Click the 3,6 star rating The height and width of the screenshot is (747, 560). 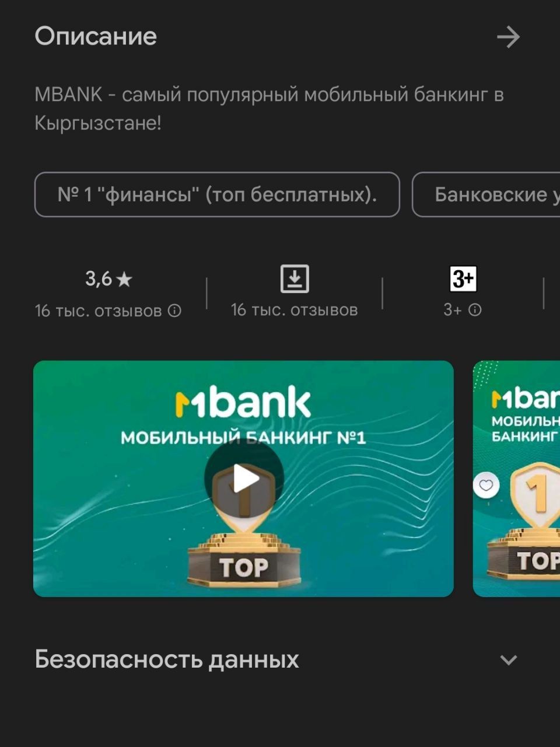(x=108, y=279)
